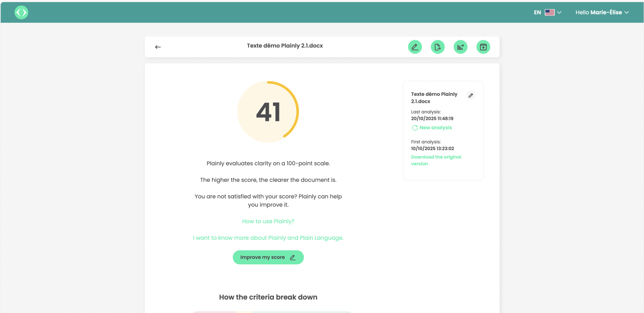Click the score 41 circular gauge
The image size is (644, 313).
click(x=268, y=112)
